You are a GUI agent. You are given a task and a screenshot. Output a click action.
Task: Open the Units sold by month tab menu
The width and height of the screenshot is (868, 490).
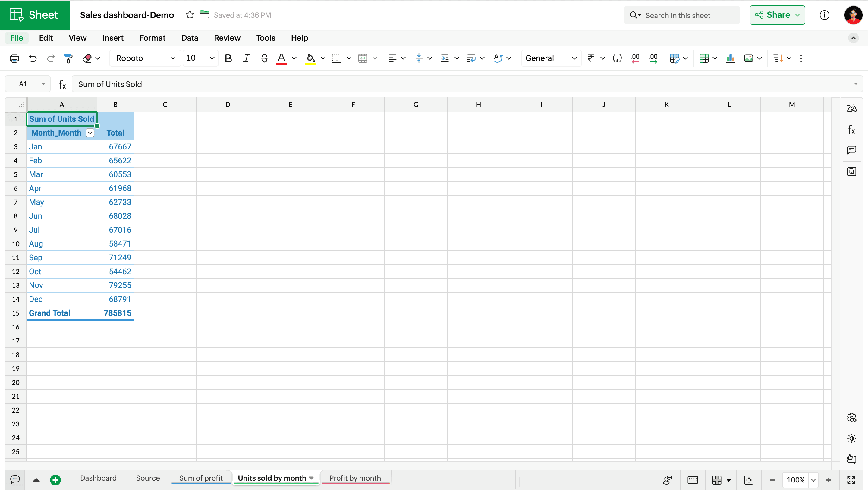click(311, 478)
